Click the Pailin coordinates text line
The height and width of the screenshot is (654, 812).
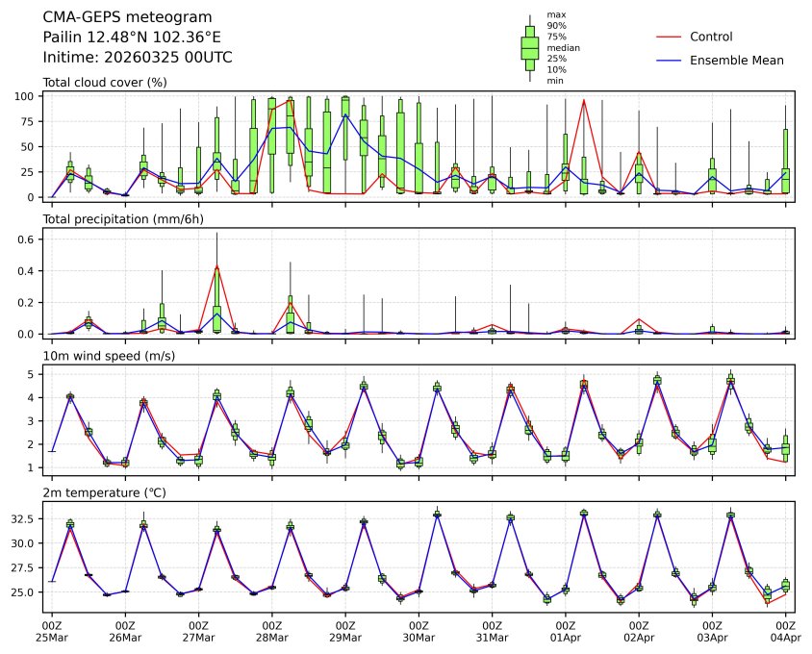point(132,38)
